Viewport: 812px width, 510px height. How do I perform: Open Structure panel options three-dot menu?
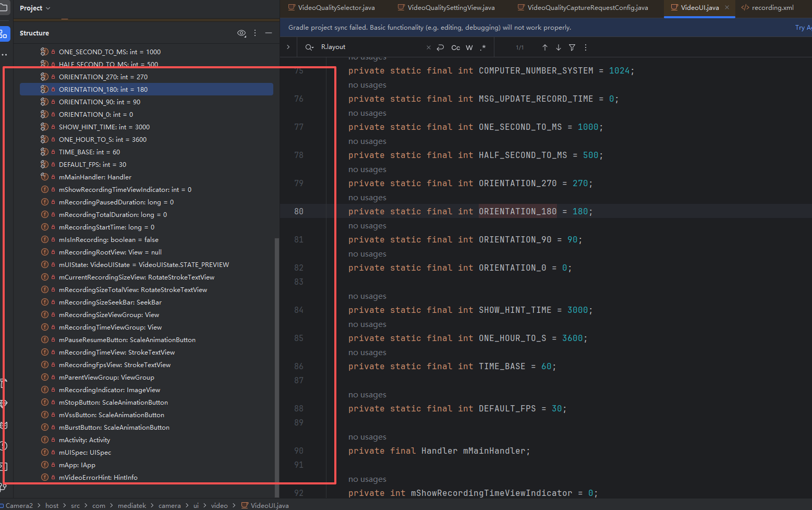(x=255, y=33)
